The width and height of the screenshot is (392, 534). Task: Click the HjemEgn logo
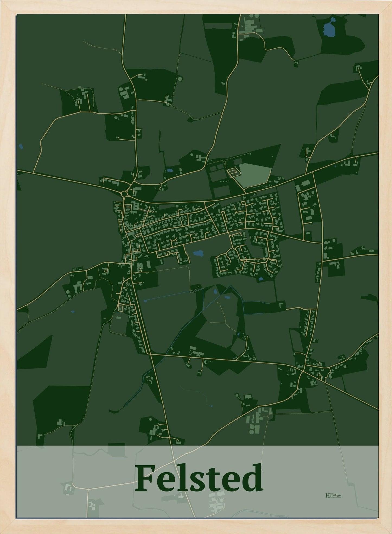click(x=333, y=495)
